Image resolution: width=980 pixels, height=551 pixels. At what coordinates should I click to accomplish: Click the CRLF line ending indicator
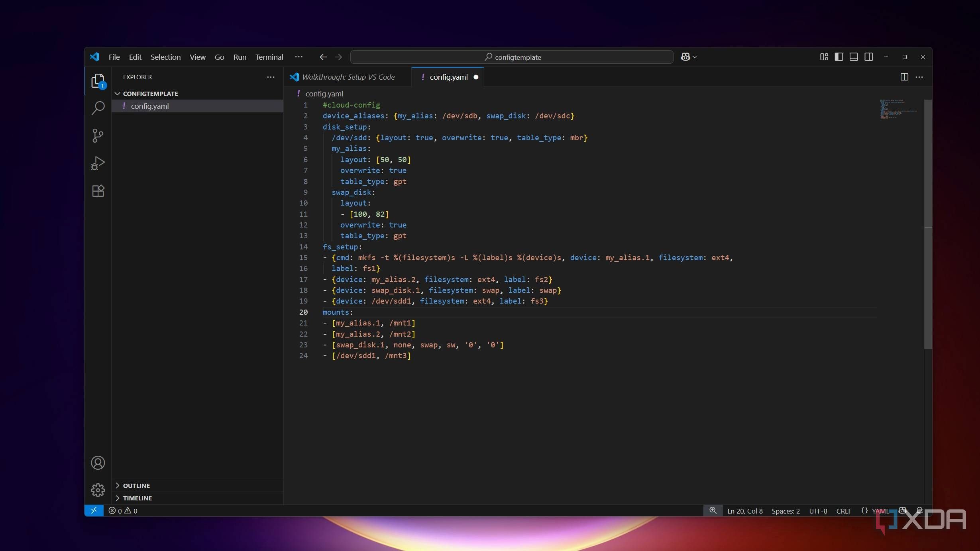pyautogui.click(x=843, y=511)
